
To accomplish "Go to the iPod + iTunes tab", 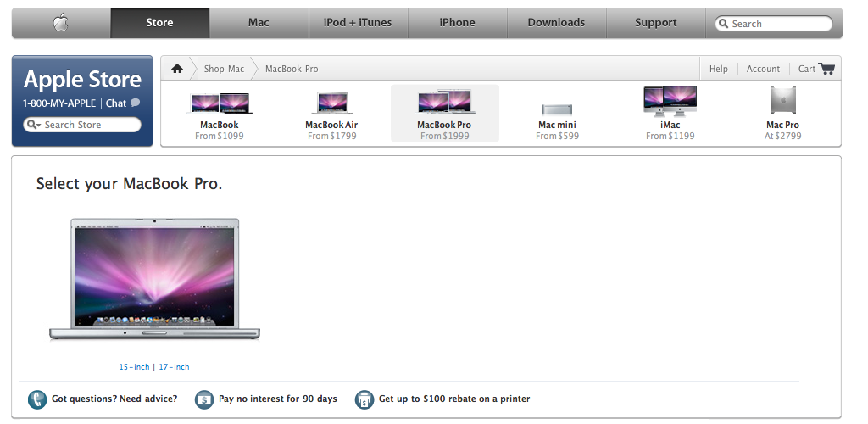I will [x=359, y=23].
